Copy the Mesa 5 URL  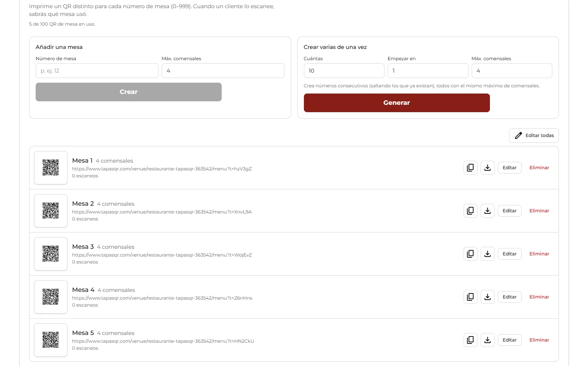(x=470, y=340)
